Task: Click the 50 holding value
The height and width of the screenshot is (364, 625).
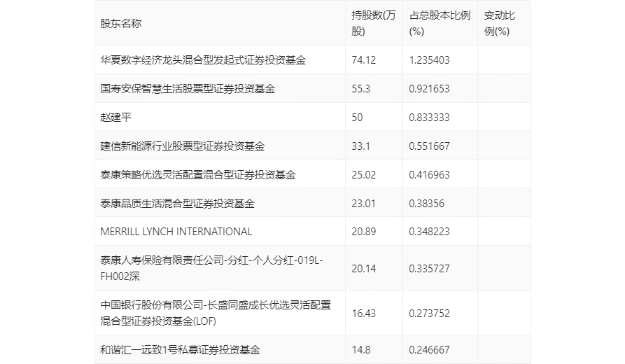Action: 357,117
